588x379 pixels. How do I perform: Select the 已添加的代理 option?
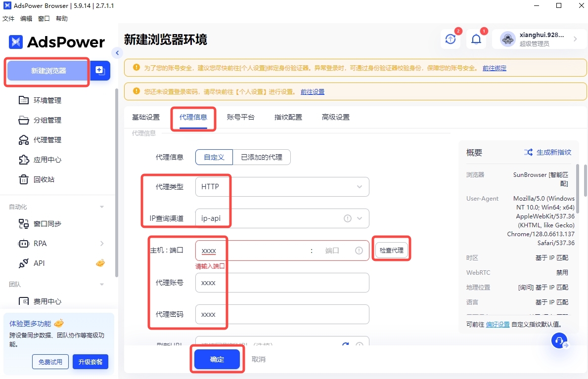(262, 157)
